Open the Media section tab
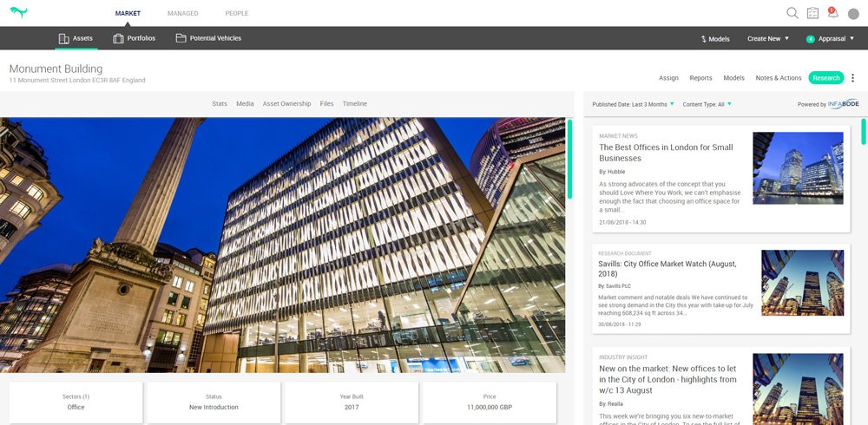The width and height of the screenshot is (868, 425). pos(245,104)
